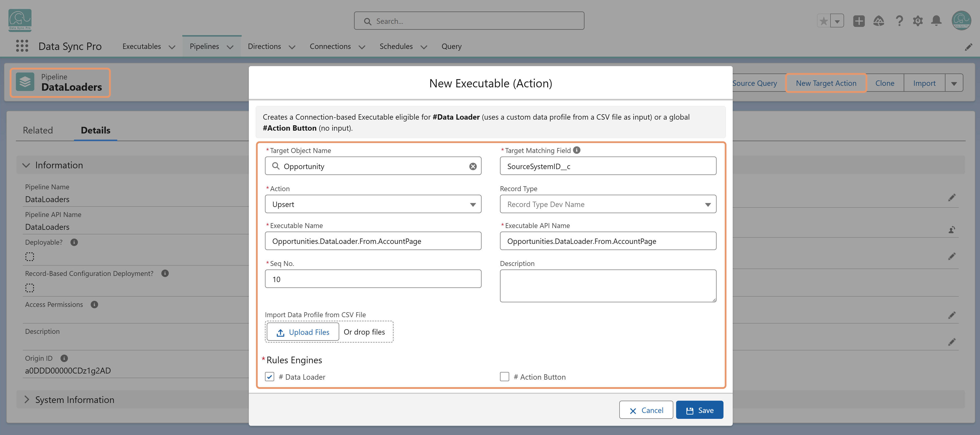Viewport: 980px width, 435px height.
Task: Click the Data Sync Pro elephant logo
Action: click(x=20, y=20)
